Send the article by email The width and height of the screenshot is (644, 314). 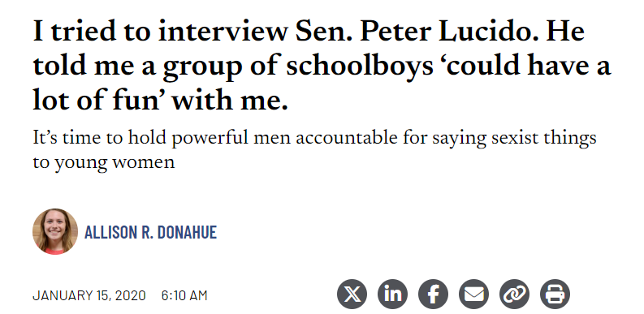click(474, 295)
